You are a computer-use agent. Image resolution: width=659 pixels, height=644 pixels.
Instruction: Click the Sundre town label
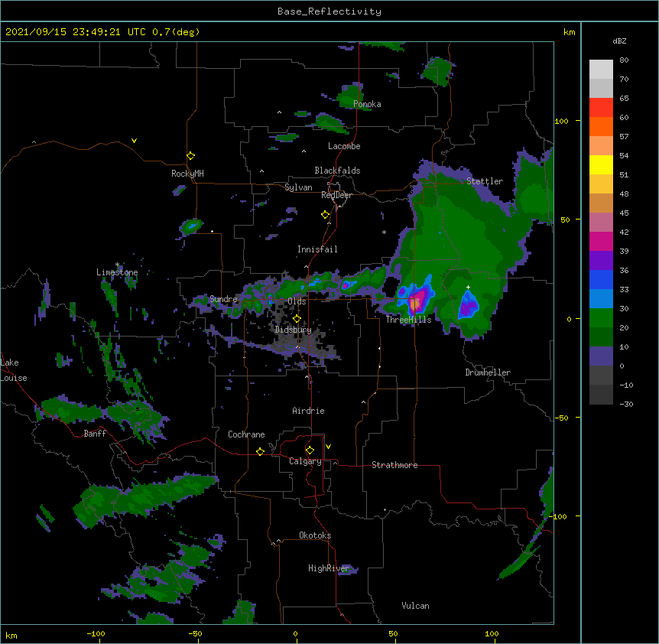click(x=223, y=299)
